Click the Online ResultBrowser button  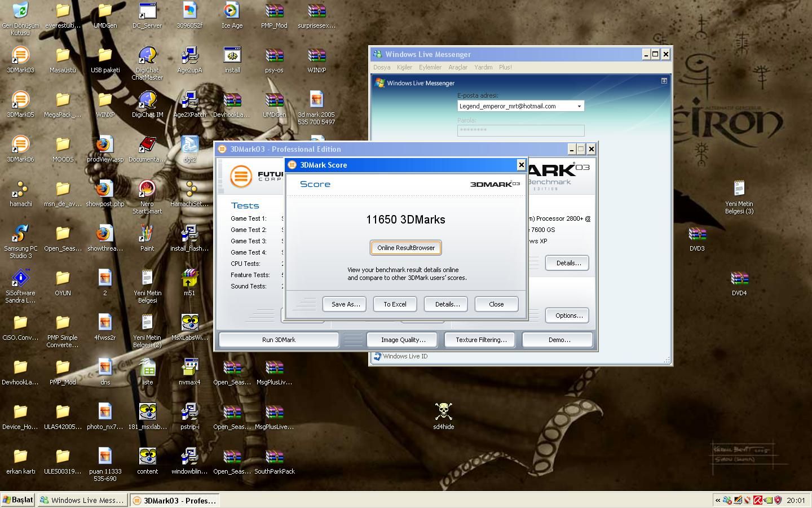[406, 248]
